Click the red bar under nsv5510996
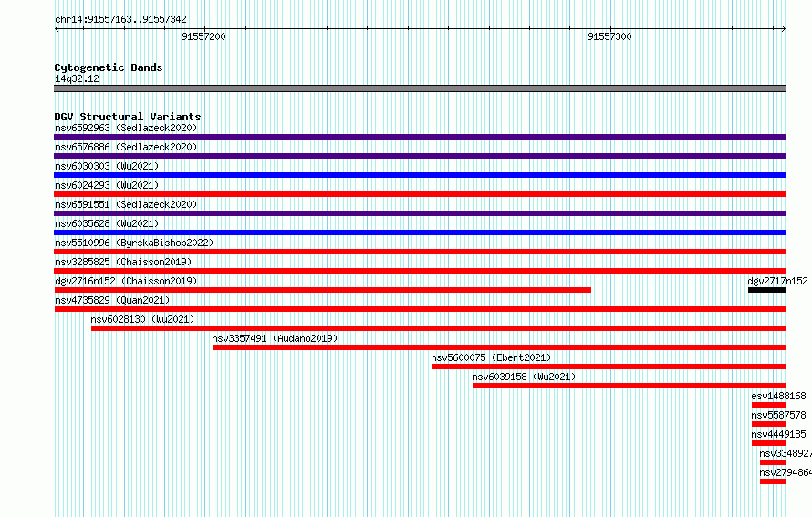 point(420,252)
